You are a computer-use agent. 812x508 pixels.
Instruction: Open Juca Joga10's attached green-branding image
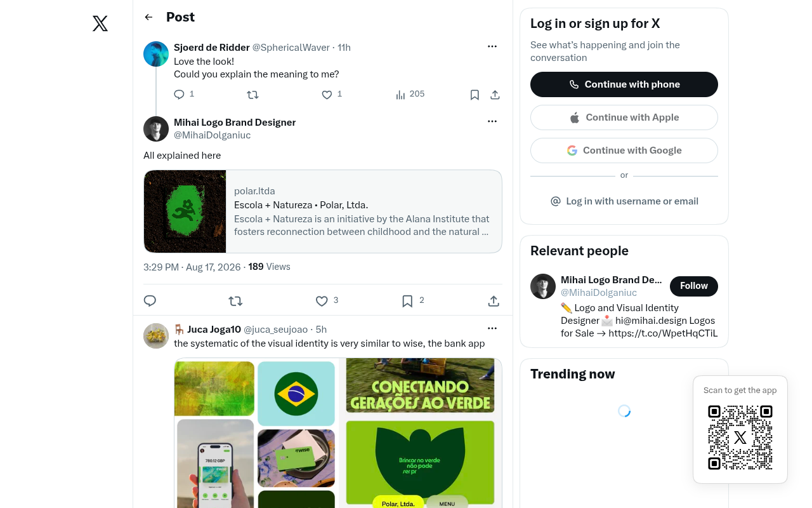(338, 432)
